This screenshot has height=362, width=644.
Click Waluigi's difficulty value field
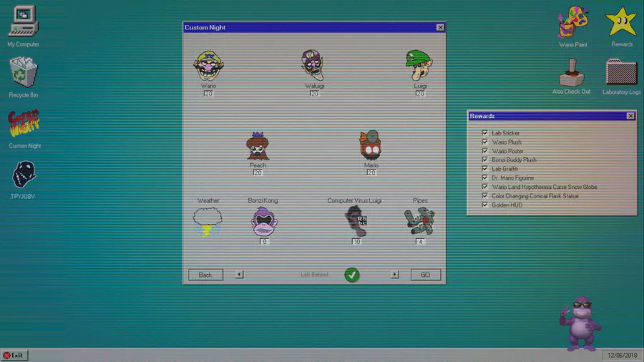click(314, 94)
